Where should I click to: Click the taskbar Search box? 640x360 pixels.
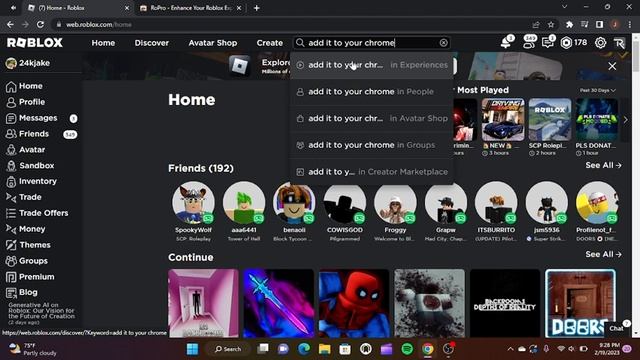[x=228, y=349]
